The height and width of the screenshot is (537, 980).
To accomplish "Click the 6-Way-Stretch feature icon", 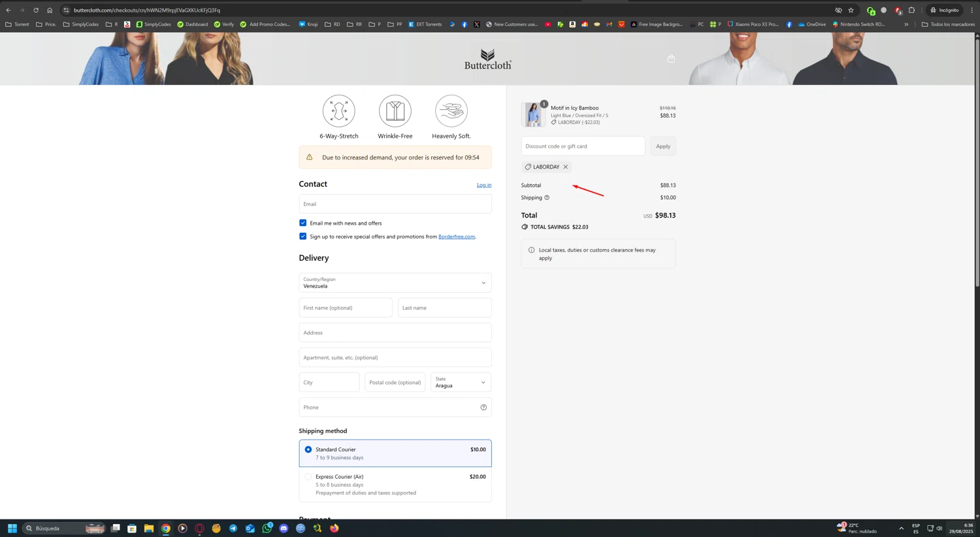I will [x=338, y=111].
